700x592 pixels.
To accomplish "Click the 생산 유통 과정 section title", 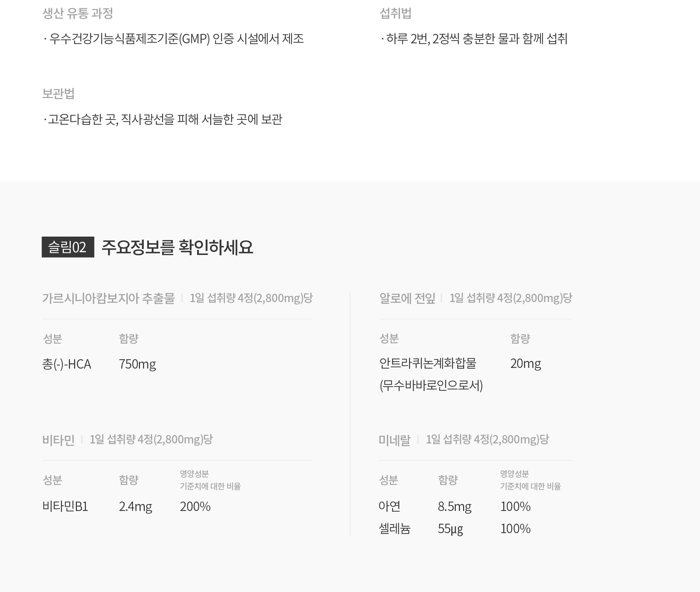I will click(x=78, y=13).
